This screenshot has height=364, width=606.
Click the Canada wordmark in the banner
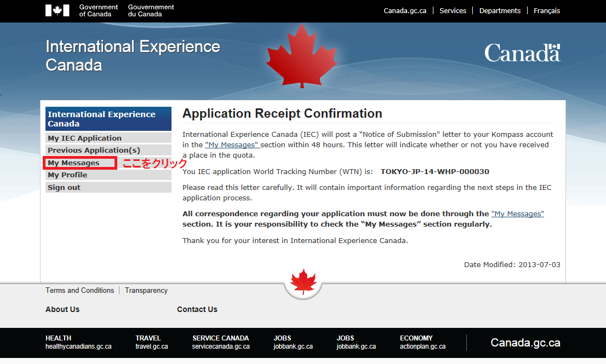tap(522, 53)
